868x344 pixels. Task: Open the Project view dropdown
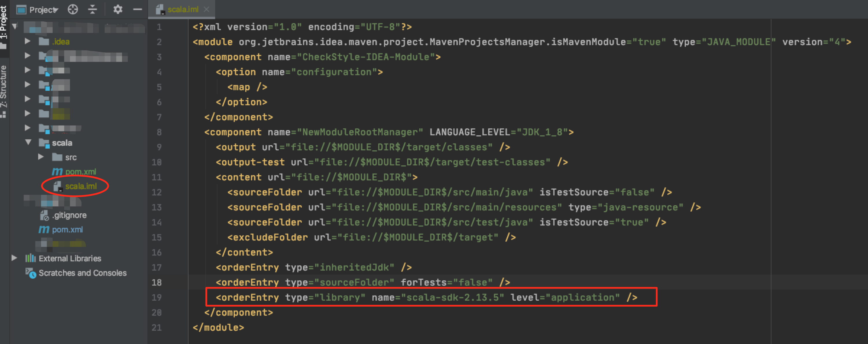[43, 10]
